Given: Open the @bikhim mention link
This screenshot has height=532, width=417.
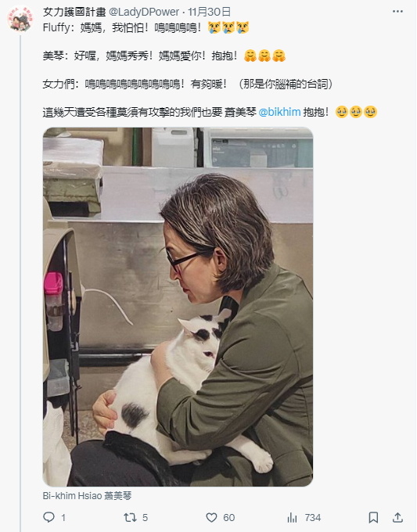Looking at the screenshot, I should 279,112.
